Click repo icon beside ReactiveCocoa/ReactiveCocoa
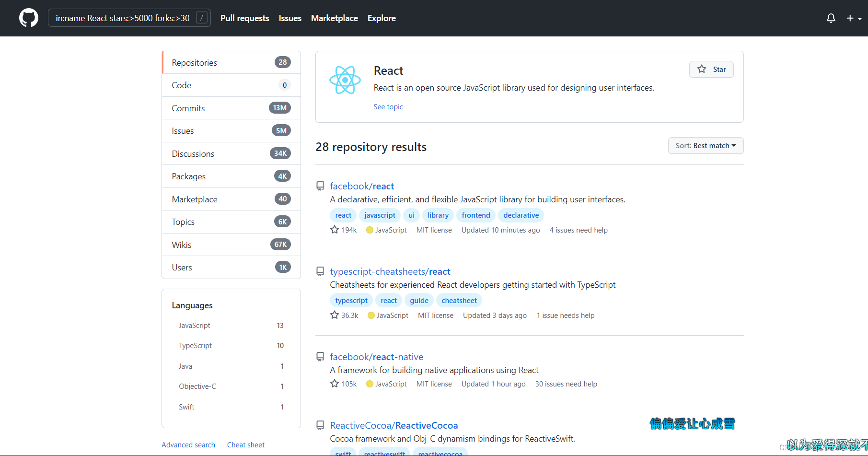Screen dimensions: 868x456 (320, 425)
